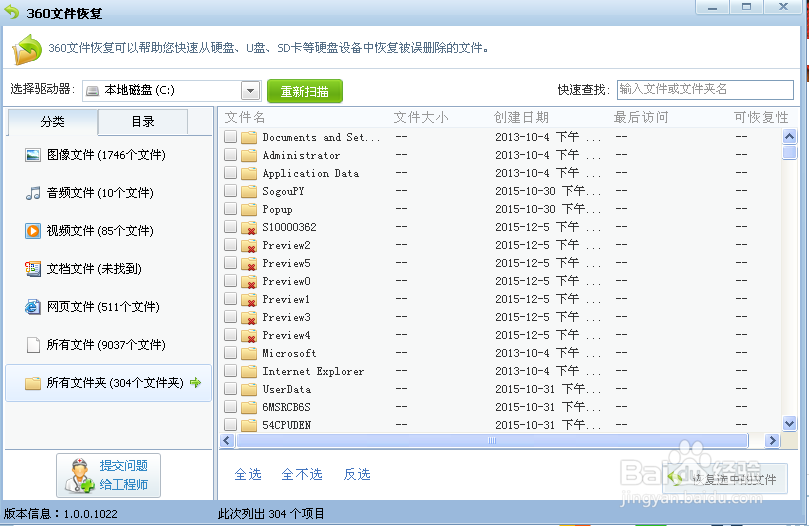This screenshot has width=809, height=526.
Task: Click the UserData folder name
Action: tap(286, 390)
